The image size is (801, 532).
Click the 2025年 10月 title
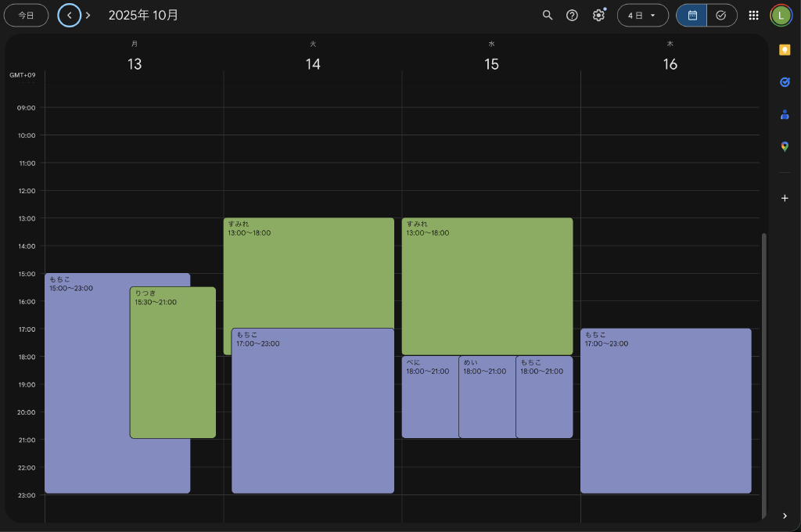click(144, 16)
